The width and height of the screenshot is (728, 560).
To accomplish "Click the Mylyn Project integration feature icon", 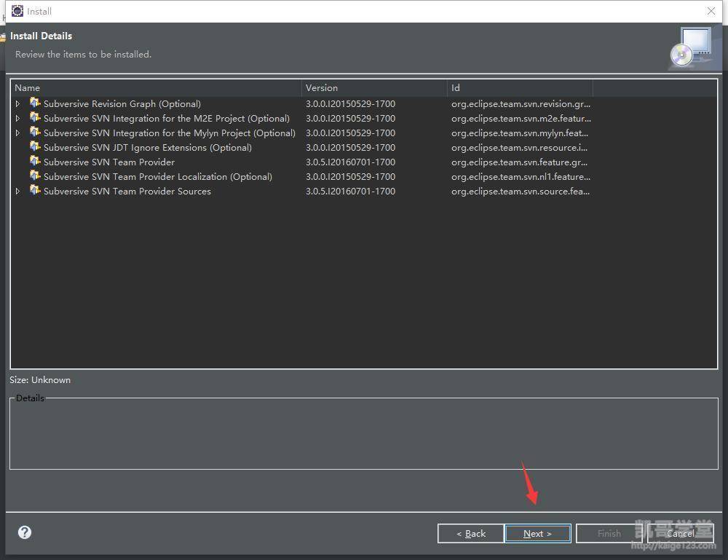I will 35,132.
